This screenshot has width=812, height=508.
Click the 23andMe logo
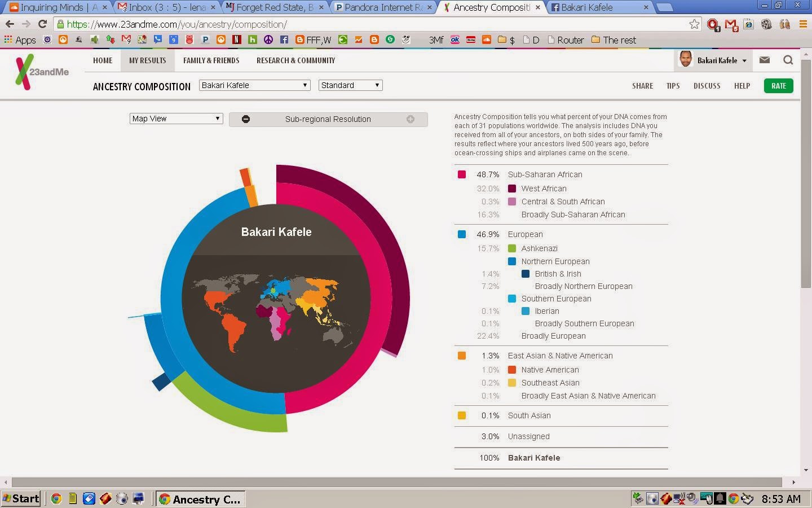tap(42, 72)
